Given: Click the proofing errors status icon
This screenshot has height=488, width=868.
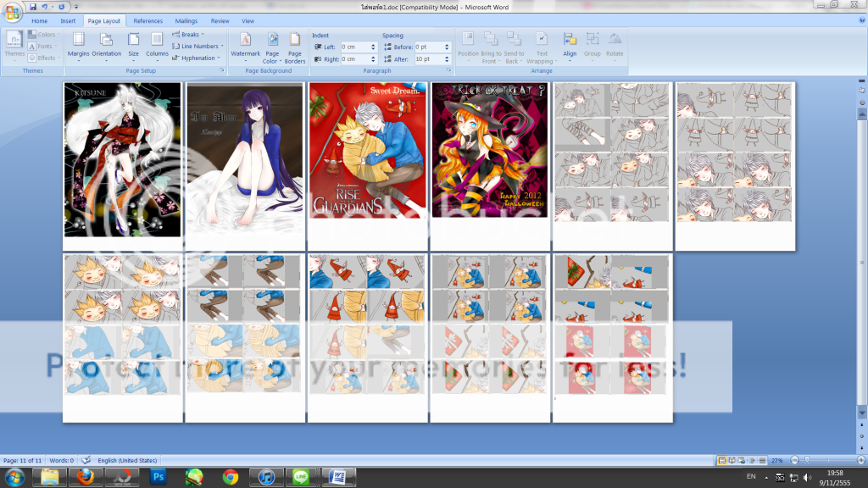Looking at the screenshot, I should pos(86,460).
